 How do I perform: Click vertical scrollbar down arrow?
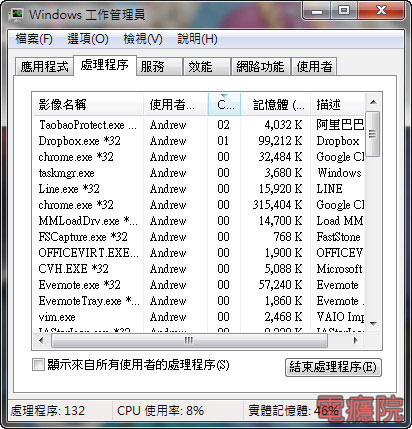point(373,323)
